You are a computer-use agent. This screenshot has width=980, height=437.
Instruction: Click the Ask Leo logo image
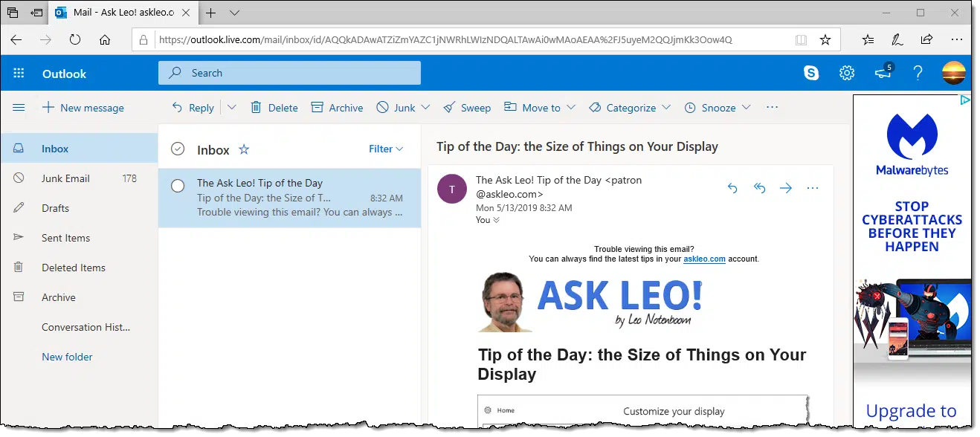pyautogui.click(x=591, y=301)
